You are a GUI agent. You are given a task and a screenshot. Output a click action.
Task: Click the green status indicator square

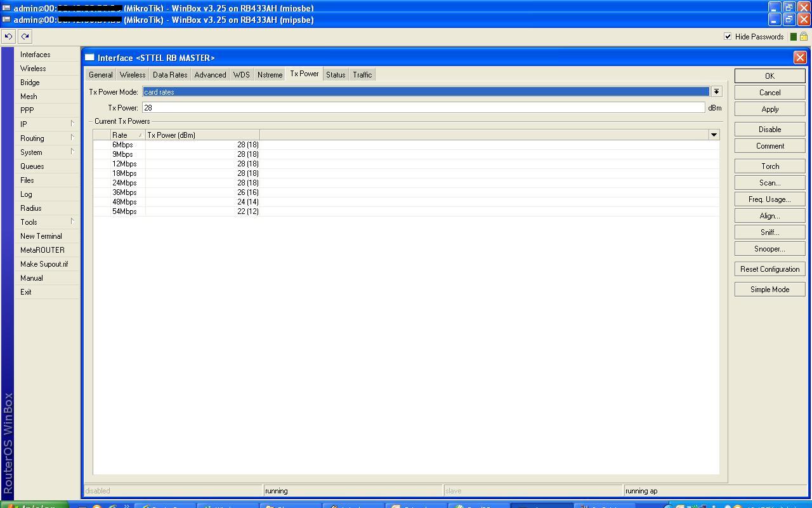pyautogui.click(x=793, y=36)
